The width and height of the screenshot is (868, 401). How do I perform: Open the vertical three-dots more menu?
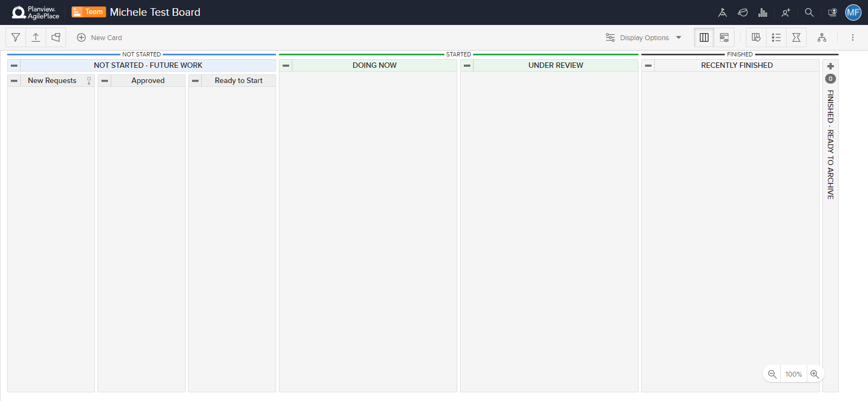[852, 37]
